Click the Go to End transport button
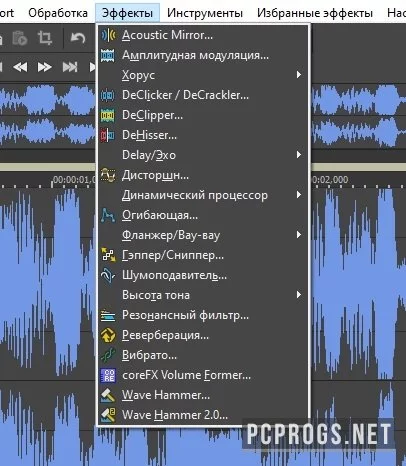The image size is (406, 466). coord(70,67)
